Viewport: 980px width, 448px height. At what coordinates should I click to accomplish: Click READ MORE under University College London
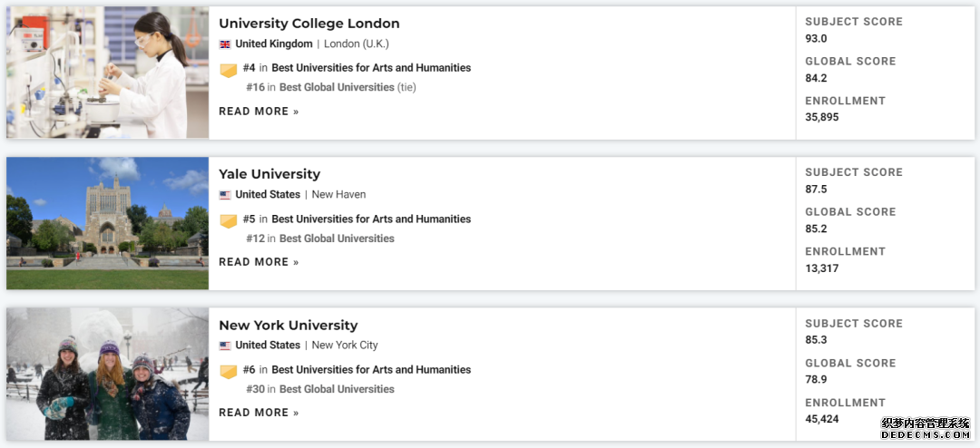click(259, 112)
